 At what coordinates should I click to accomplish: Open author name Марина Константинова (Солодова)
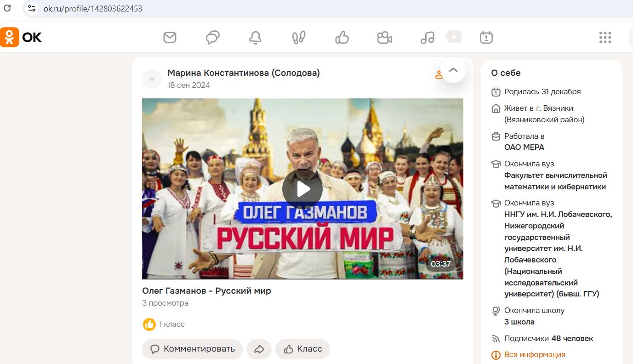pyautogui.click(x=244, y=73)
